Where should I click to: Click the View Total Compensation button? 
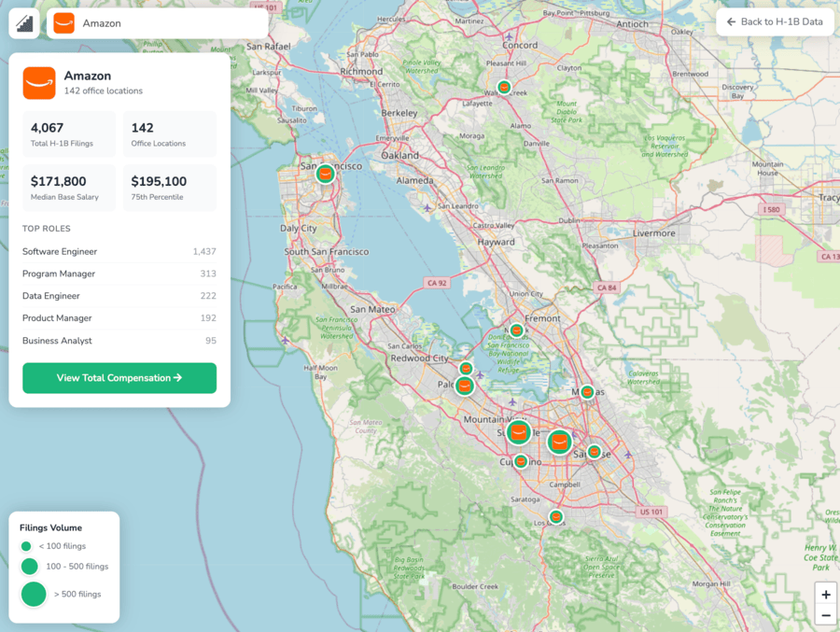pos(119,378)
